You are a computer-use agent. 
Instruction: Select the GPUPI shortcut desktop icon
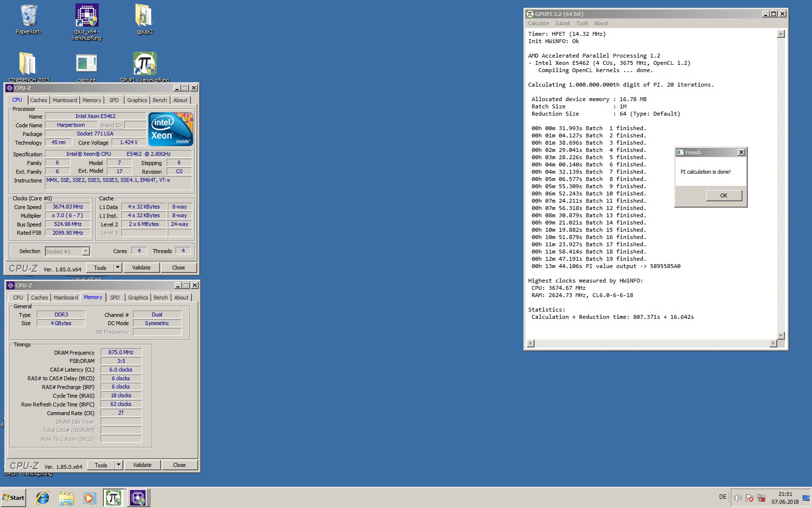point(145,67)
